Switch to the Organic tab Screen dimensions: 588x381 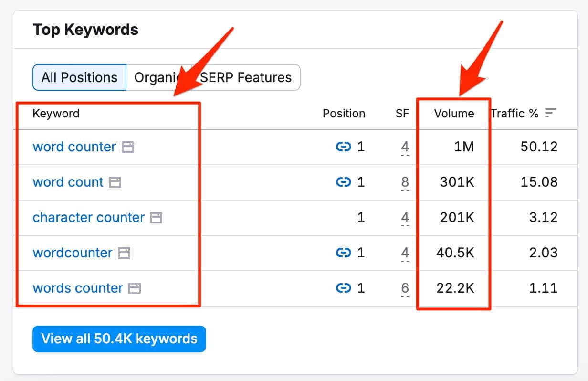point(153,77)
